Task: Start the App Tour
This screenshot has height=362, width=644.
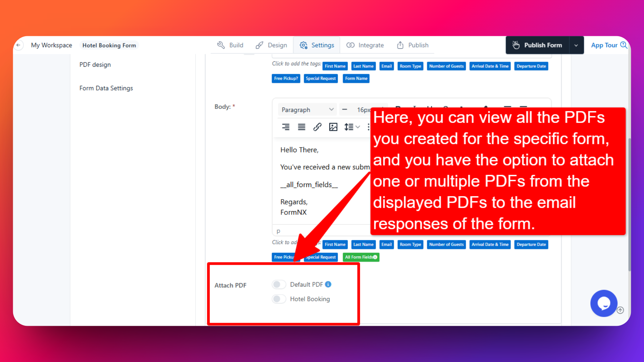Action: tap(609, 45)
